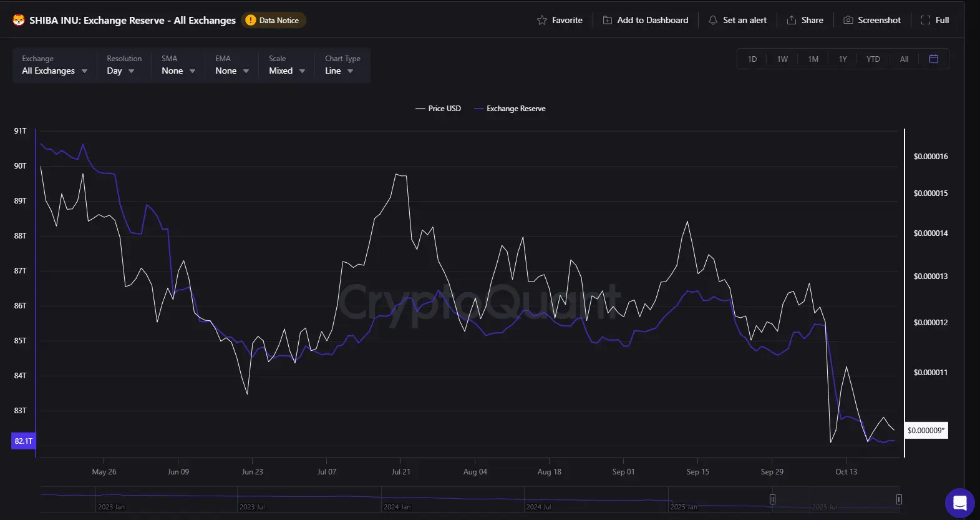Select the All time range button

coord(904,59)
